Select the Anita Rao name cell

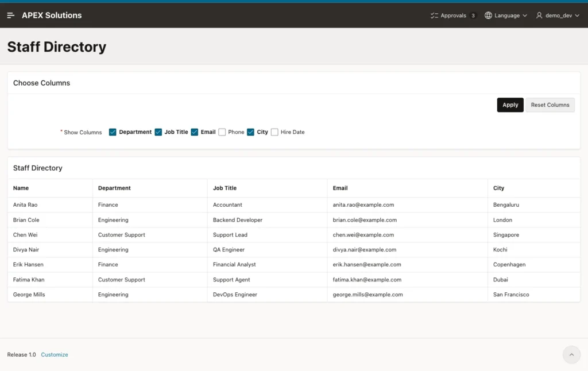click(x=50, y=205)
